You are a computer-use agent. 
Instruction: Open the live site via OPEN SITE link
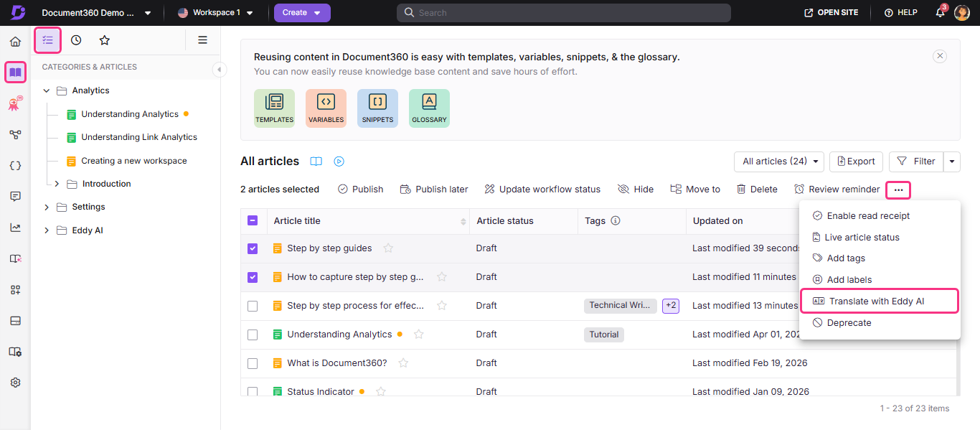831,12
